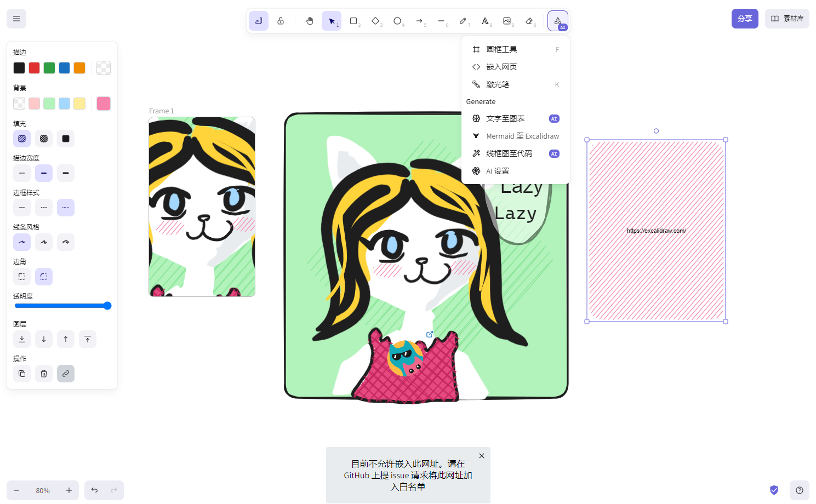Pick light green background swatch

point(49,104)
